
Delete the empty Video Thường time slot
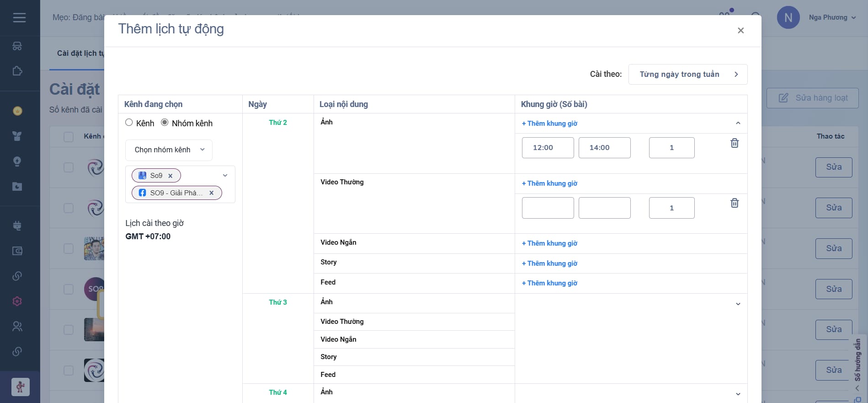pyautogui.click(x=735, y=203)
